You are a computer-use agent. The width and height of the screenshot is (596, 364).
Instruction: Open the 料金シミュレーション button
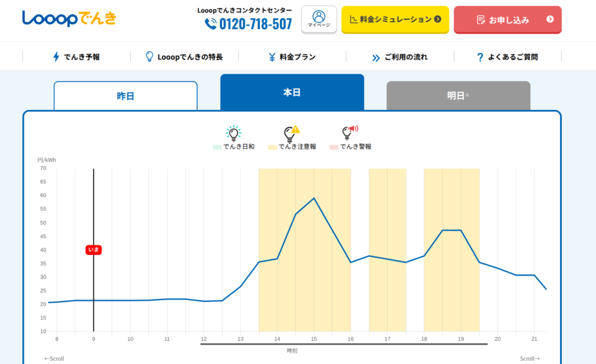point(395,19)
